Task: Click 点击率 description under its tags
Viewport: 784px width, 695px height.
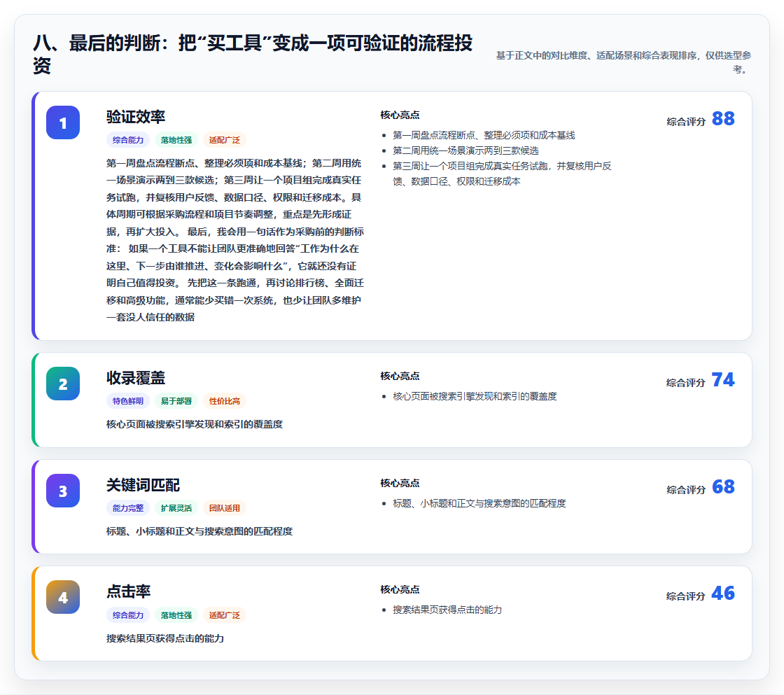Action: (165, 638)
